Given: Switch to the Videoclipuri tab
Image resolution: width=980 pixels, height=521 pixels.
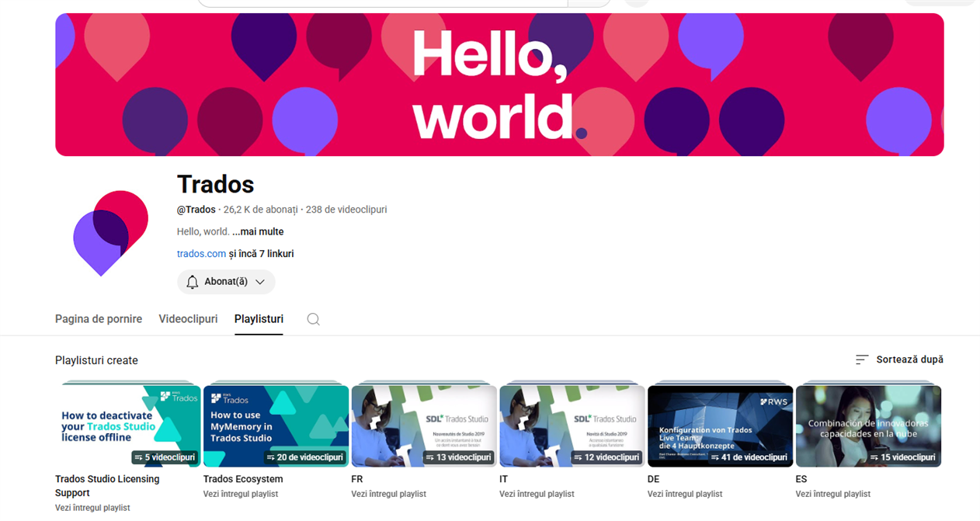Looking at the screenshot, I should (x=188, y=319).
